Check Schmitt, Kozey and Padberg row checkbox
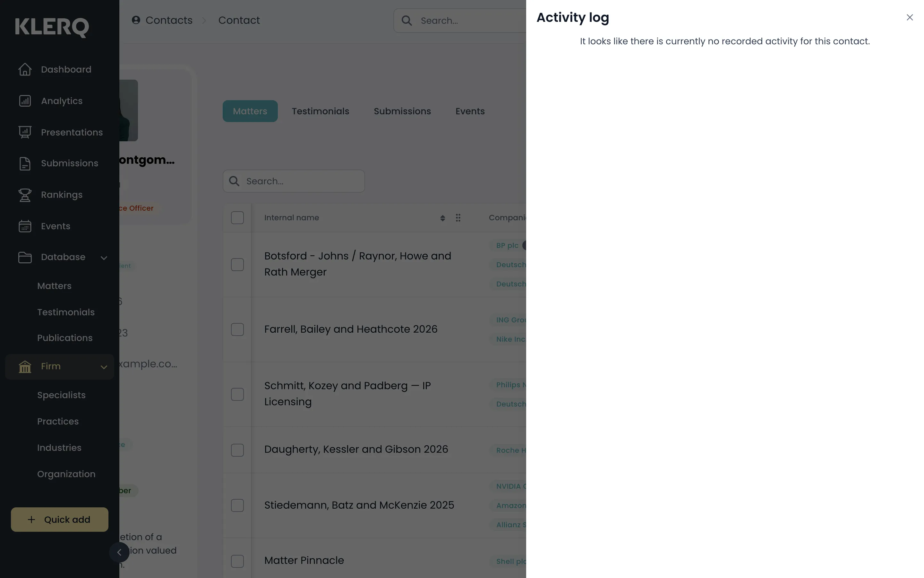The height and width of the screenshot is (578, 924). (x=237, y=394)
